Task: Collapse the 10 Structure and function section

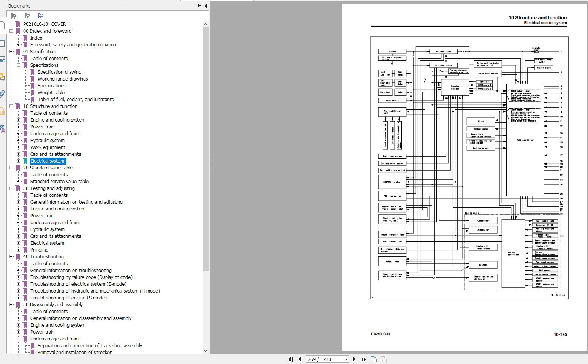Action: coord(11,106)
